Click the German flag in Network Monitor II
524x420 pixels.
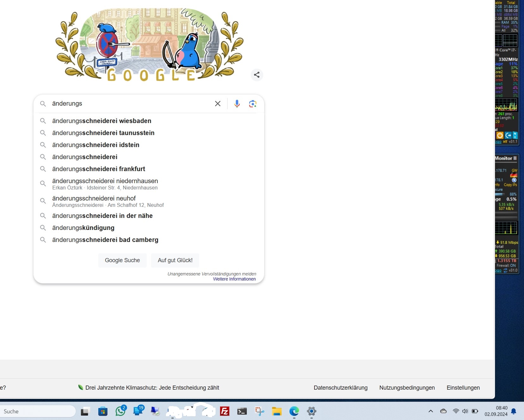click(514, 175)
